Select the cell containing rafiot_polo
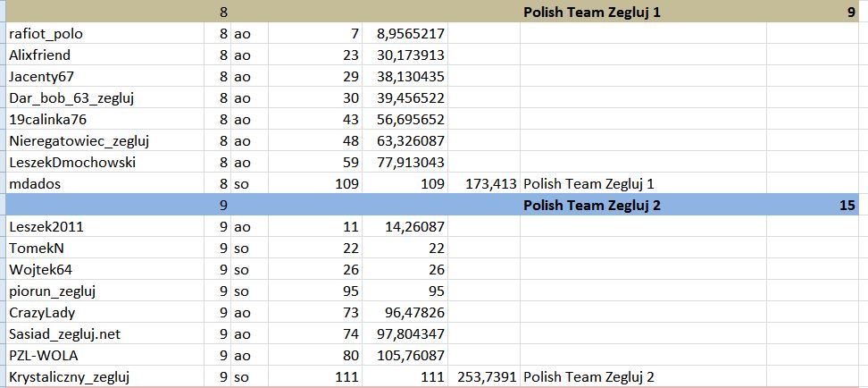 click(104, 34)
